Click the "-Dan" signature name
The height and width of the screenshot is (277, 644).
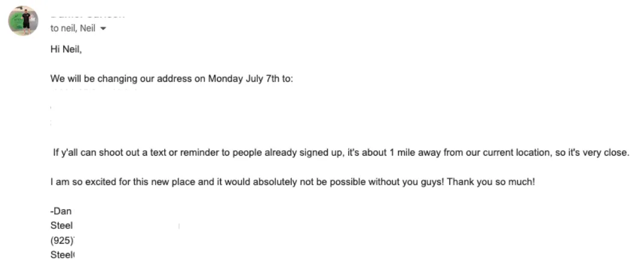61,212
